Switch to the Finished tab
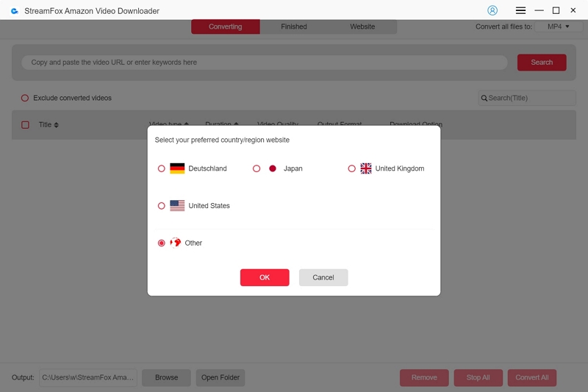The height and width of the screenshot is (392, 588). (294, 26)
